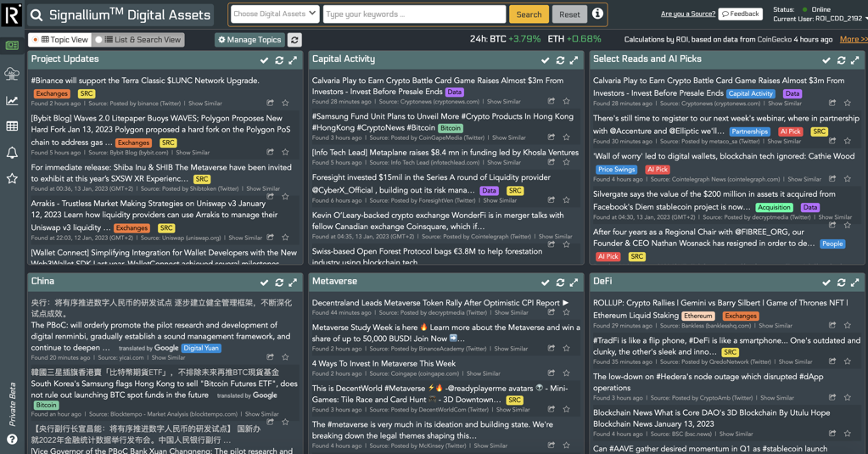Select the Topic View radio option
Image resolution: width=868 pixels, height=454 pixels.
[x=59, y=40]
